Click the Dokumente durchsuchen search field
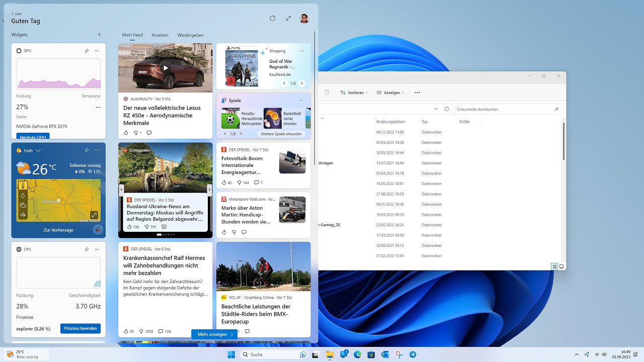The height and width of the screenshot is (362, 644). click(x=508, y=109)
